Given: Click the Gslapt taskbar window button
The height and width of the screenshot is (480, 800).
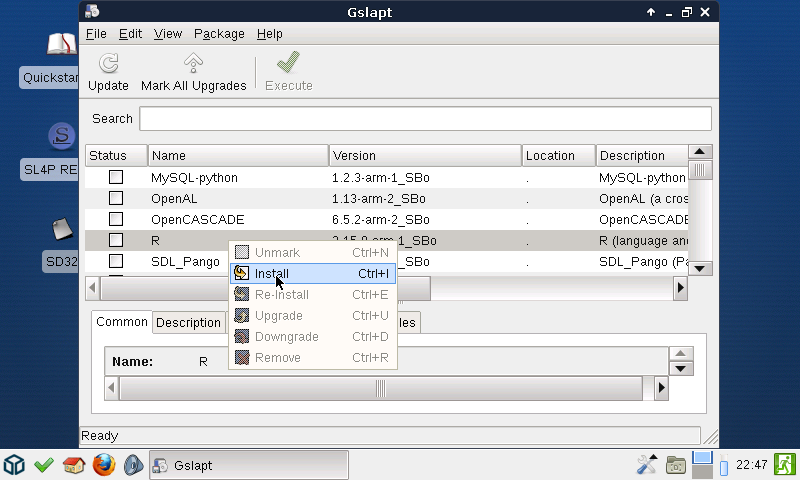Looking at the screenshot, I should coord(248,465).
